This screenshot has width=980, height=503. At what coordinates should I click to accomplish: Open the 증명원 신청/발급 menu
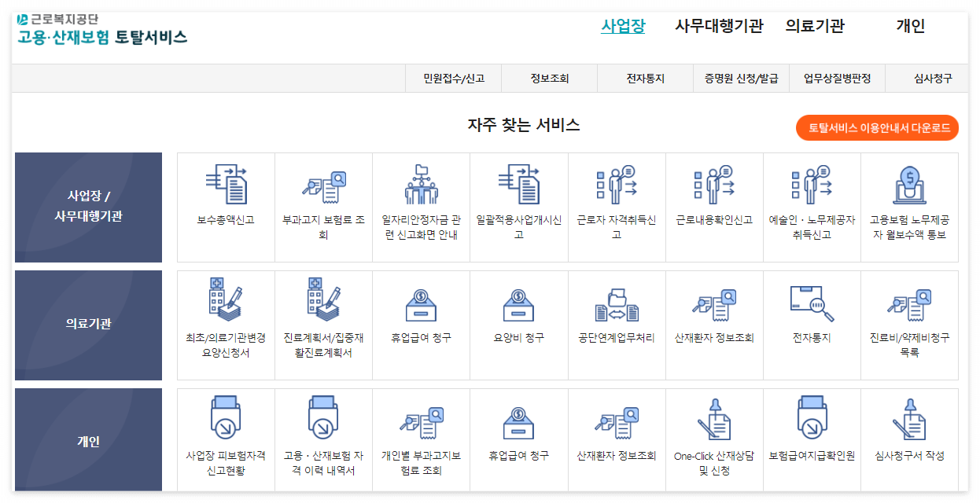click(742, 79)
